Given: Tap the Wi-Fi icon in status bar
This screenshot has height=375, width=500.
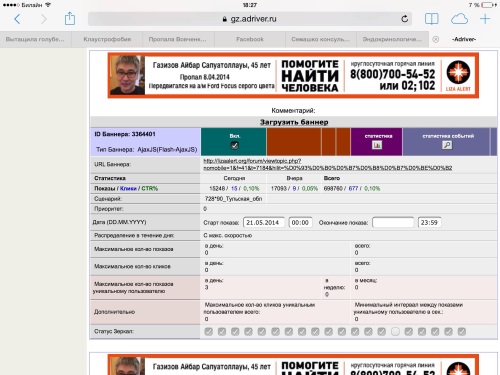Looking at the screenshot, I should pos(48,5).
